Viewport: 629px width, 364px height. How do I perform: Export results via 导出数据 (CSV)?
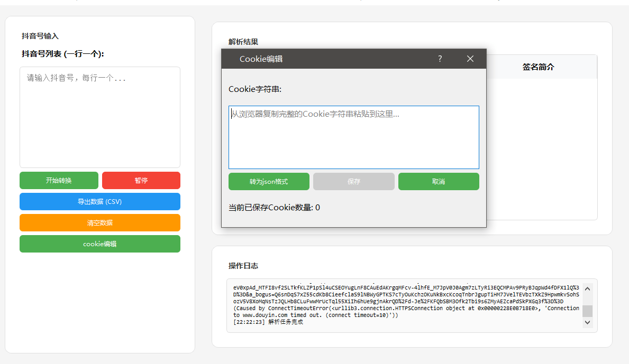99,201
